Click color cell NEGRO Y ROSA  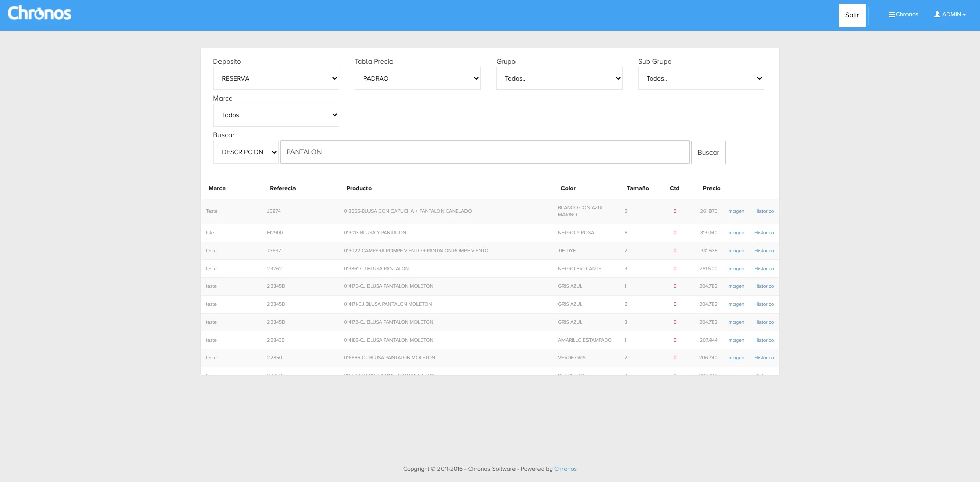576,233
